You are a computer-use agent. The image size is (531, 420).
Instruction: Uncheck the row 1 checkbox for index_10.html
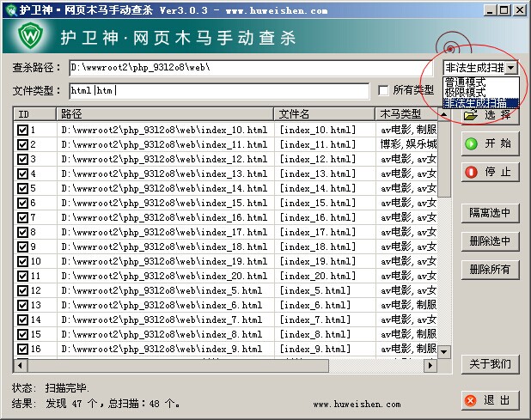22,131
